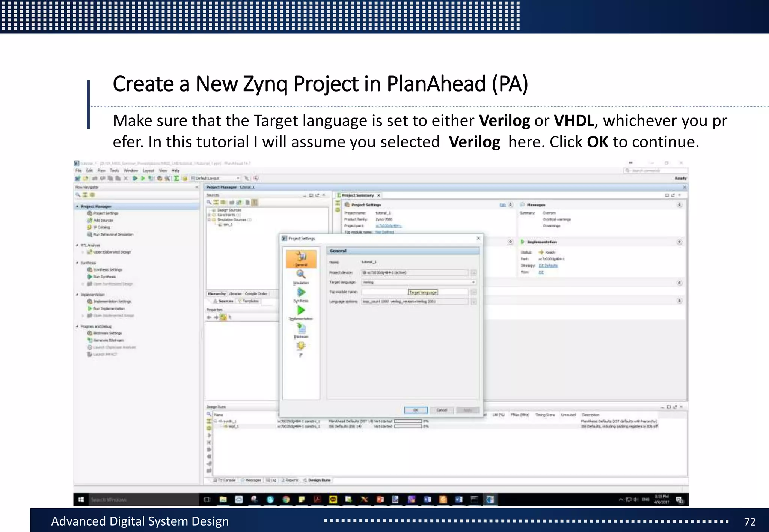Switch to Templates tab below Sources
This screenshot has height=532, width=769.
(x=248, y=301)
